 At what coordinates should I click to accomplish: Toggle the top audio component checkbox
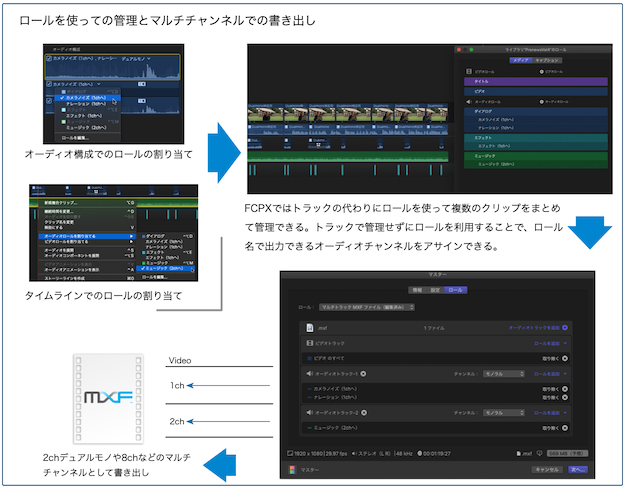(49, 58)
